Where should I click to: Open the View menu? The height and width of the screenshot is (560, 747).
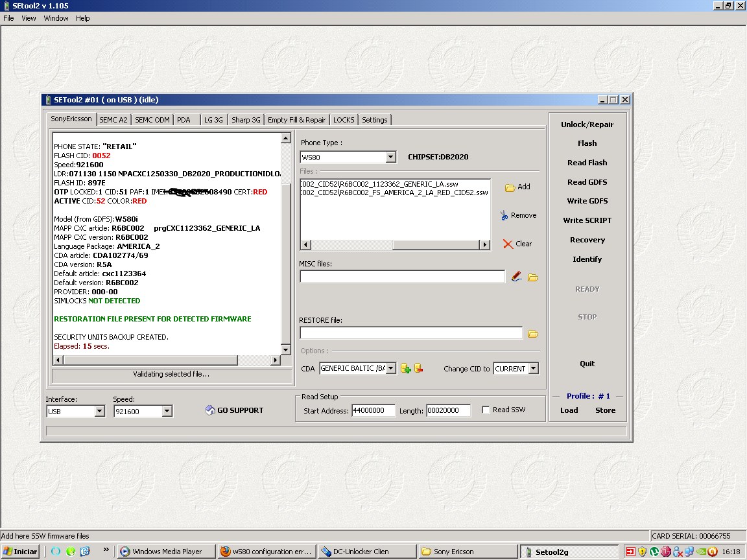29,18
